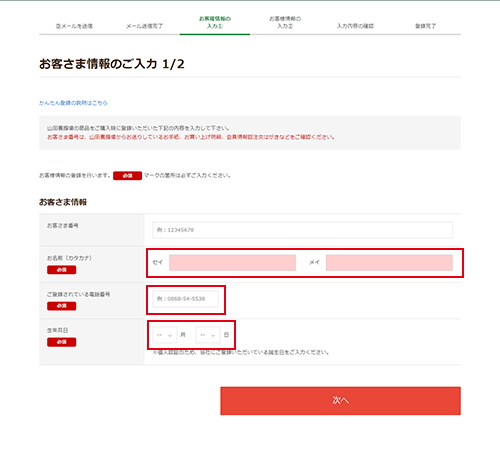
Task: Focus the お客さま番号 input field
Action: click(x=302, y=230)
